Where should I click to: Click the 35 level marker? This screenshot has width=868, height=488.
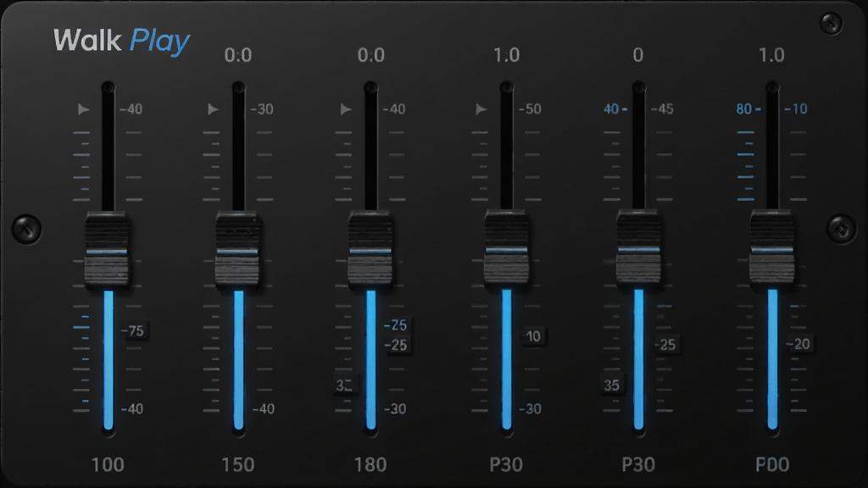[x=612, y=385]
